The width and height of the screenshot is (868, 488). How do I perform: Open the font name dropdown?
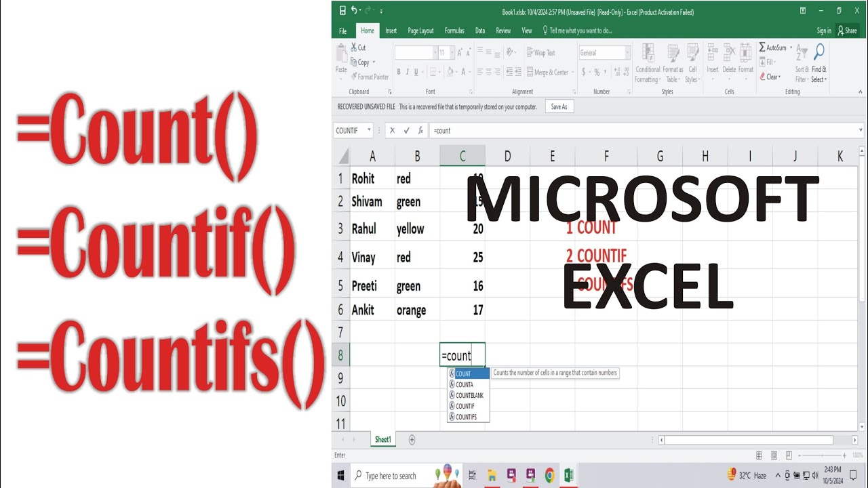click(435, 52)
